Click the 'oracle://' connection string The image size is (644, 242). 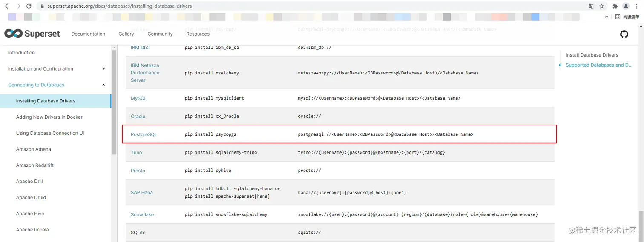[x=310, y=116]
